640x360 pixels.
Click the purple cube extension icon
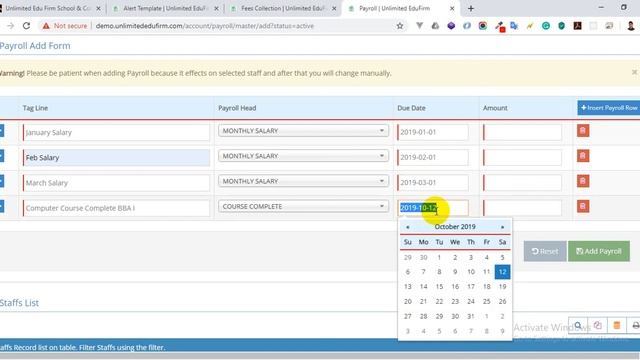(x=451, y=26)
